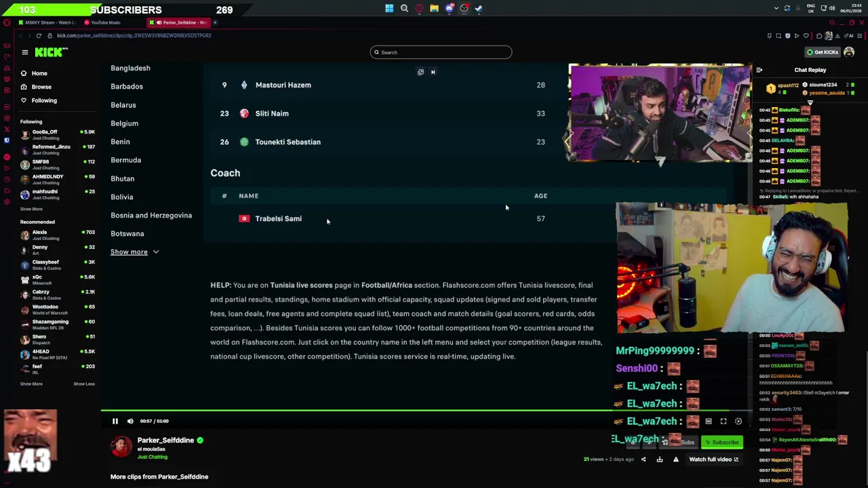Enter fullscreen on the clip player
This screenshot has width=868, height=488.
click(724, 422)
